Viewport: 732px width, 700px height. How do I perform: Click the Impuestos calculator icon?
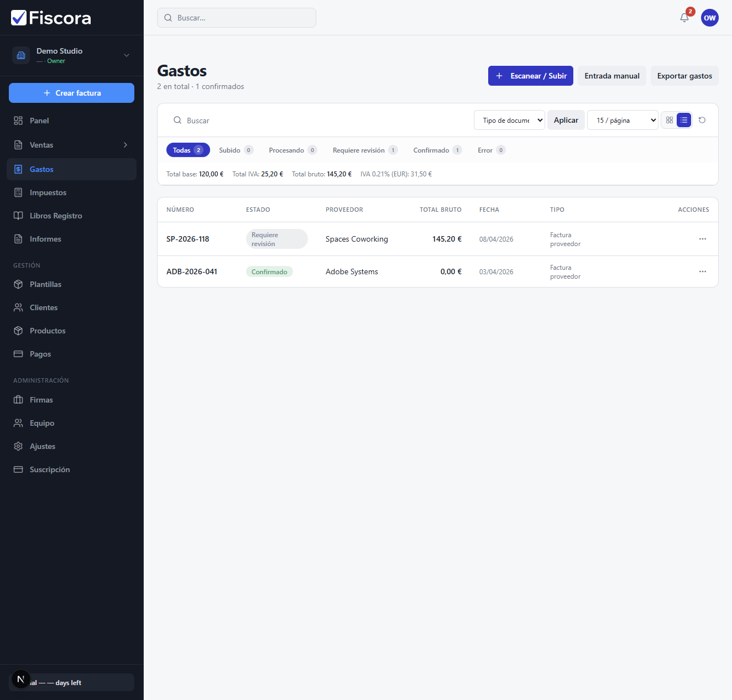tap(18, 192)
